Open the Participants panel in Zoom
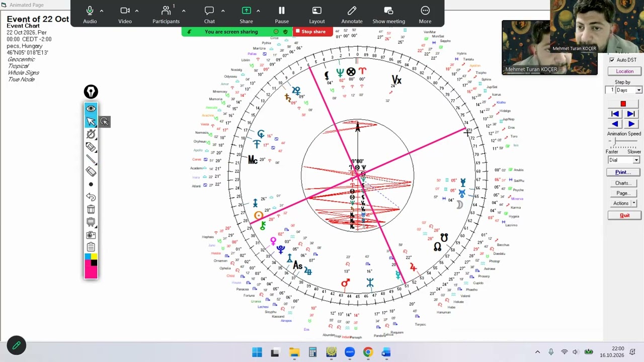The height and width of the screenshot is (362, 644). click(x=166, y=14)
